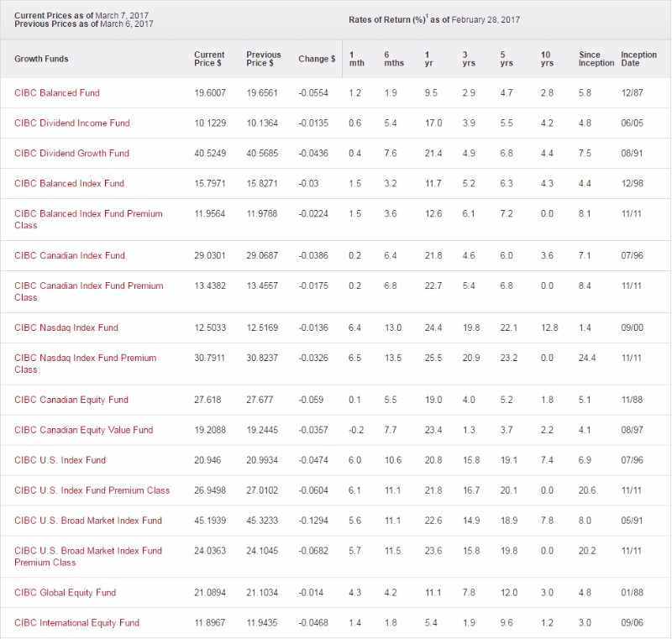Select inception date 12/87 of Balanced Fund
Viewport: 672px width, 639px height.
(633, 93)
